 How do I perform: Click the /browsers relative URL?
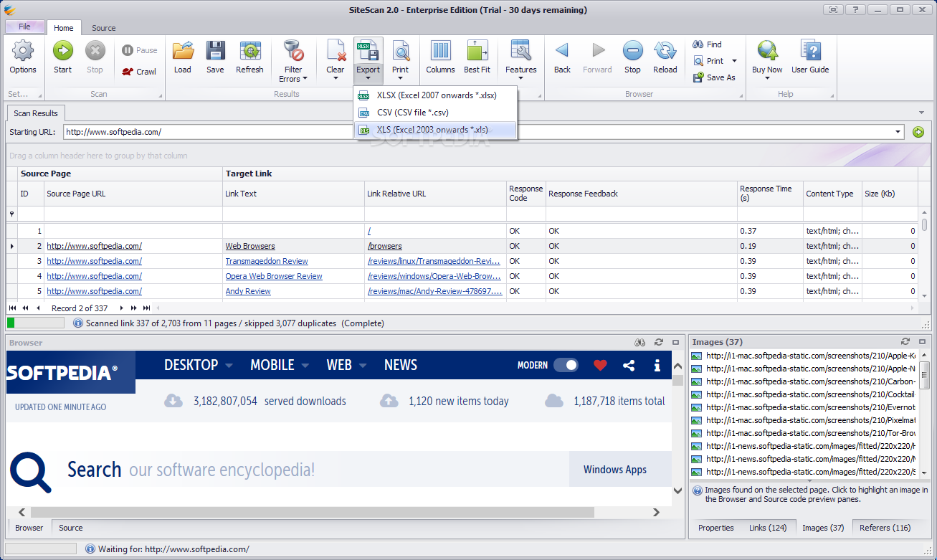385,246
